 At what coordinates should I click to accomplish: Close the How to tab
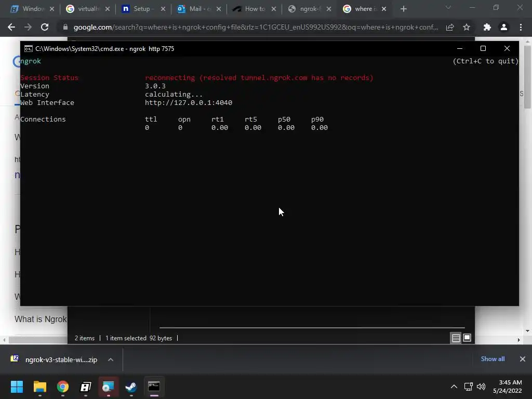pos(274,9)
